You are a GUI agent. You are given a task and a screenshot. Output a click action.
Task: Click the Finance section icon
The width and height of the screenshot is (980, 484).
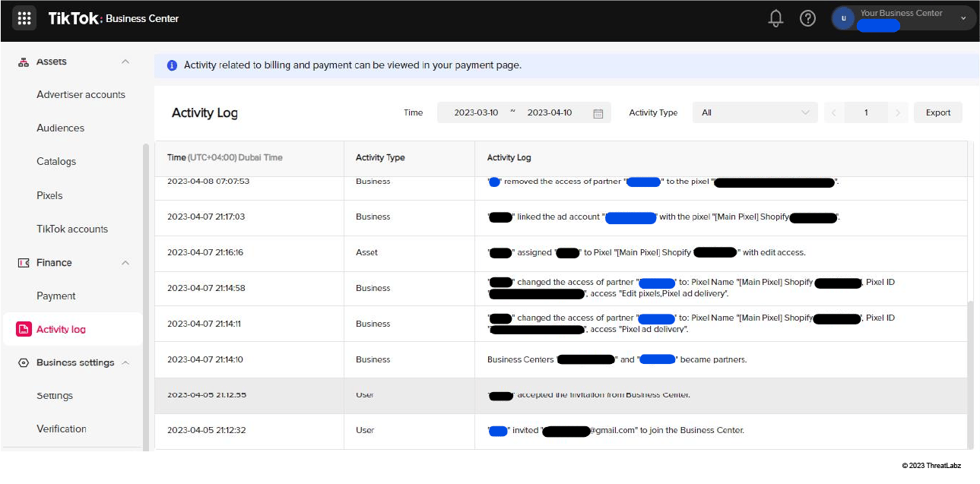24,263
